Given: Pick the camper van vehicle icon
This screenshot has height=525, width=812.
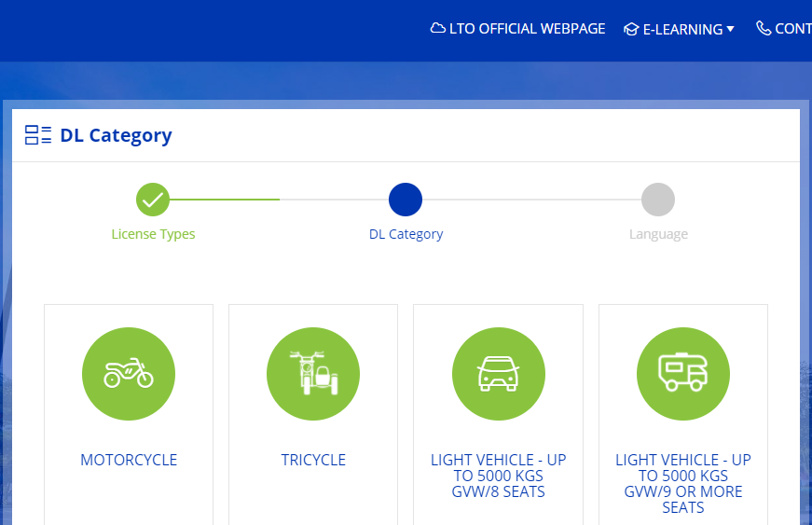Looking at the screenshot, I should tap(682, 374).
